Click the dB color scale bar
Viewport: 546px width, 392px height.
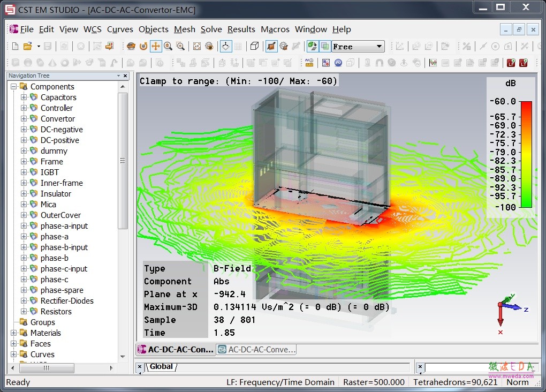tap(526, 154)
